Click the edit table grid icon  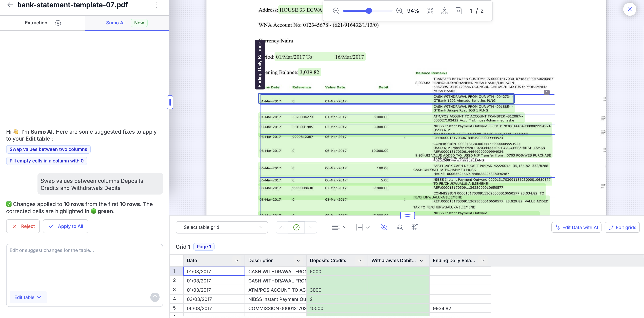tap(414, 227)
